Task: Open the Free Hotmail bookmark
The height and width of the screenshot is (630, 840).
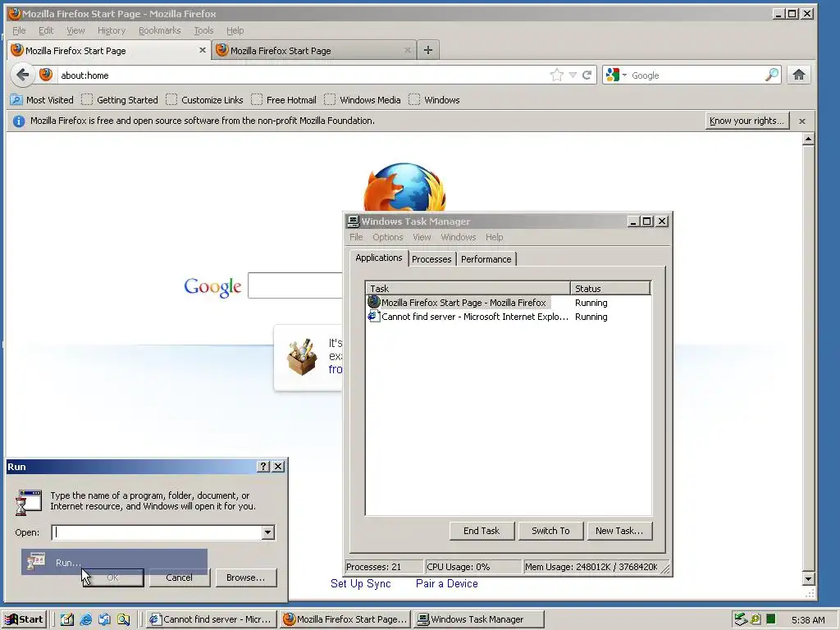Action: (x=284, y=99)
